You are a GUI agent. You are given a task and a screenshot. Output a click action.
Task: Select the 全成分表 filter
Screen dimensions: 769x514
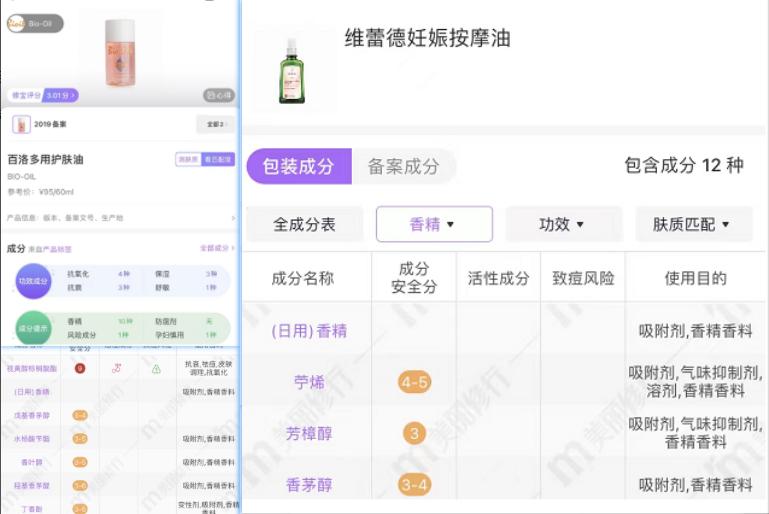pyautogui.click(x=305, y=224)
